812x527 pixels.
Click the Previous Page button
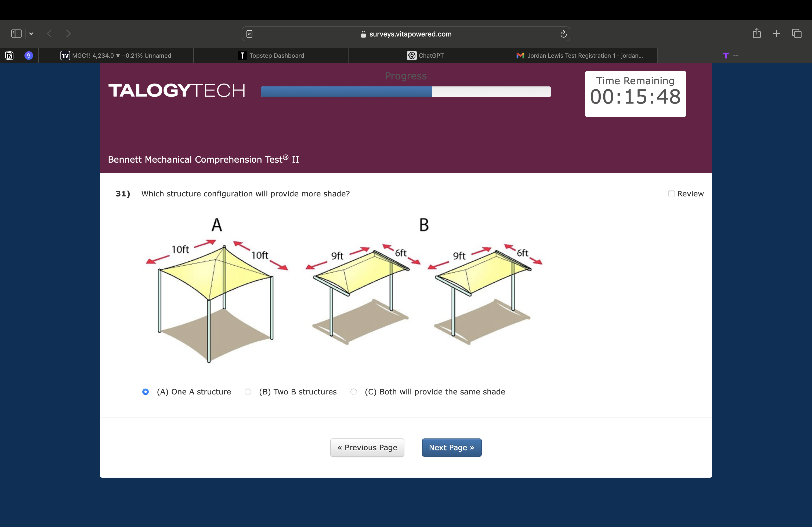tap(367, 447)
